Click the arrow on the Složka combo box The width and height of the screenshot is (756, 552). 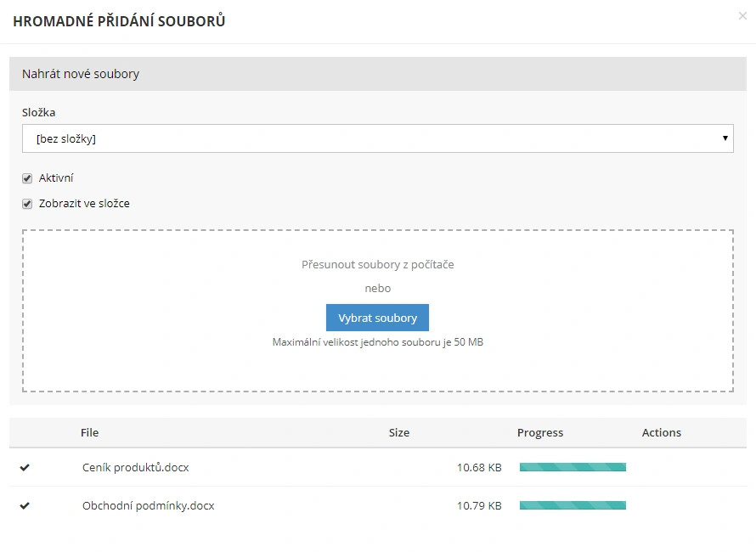click(725, 138)
